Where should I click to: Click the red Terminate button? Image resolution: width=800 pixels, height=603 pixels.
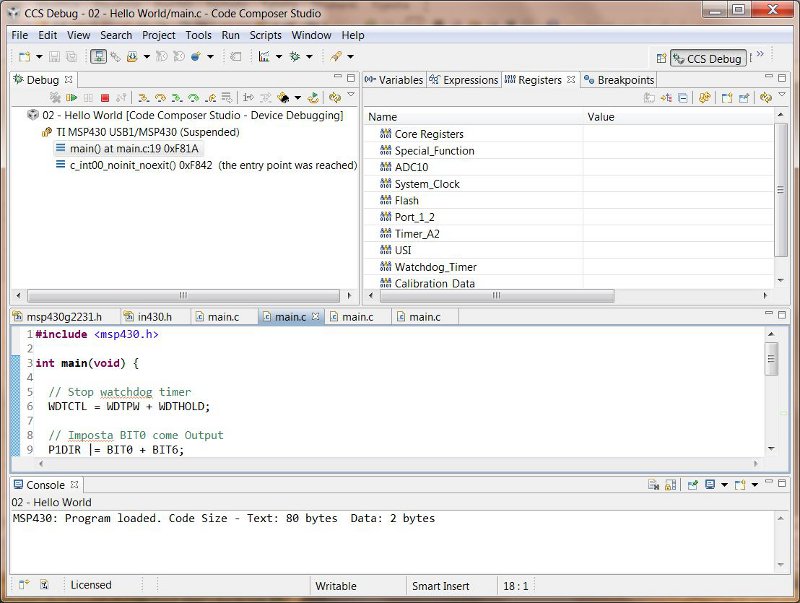[x=105, y=97]
